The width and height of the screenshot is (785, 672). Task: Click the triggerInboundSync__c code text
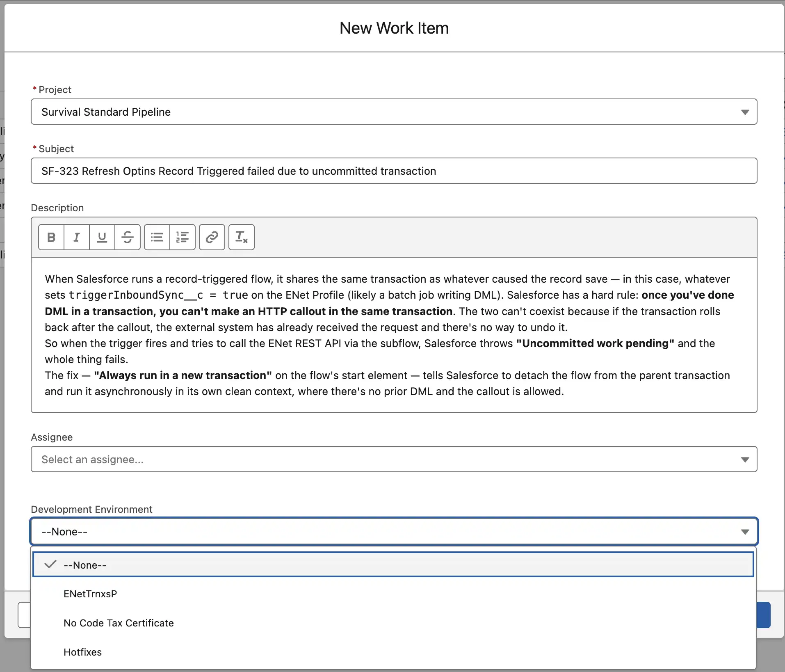[x=136, y=295]
